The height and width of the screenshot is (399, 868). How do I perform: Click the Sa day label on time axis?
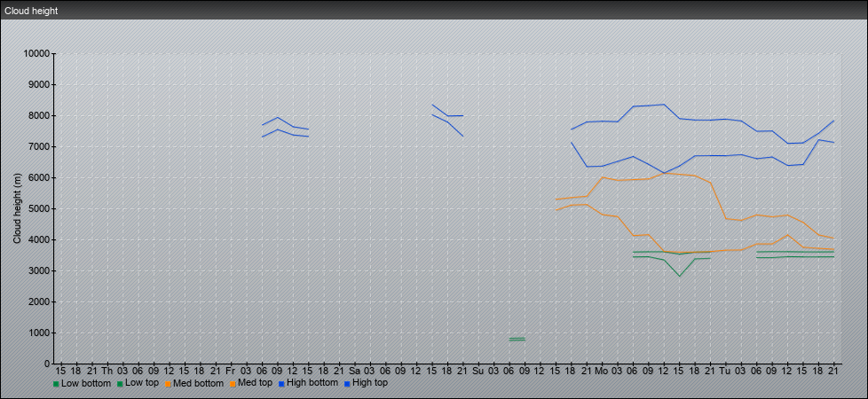click(x=354, y=370)
